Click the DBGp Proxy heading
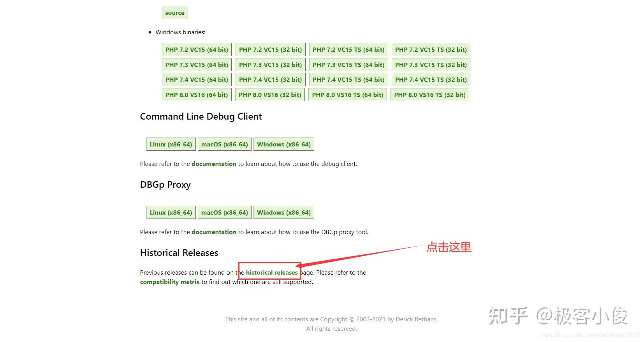 pos(165,185)
